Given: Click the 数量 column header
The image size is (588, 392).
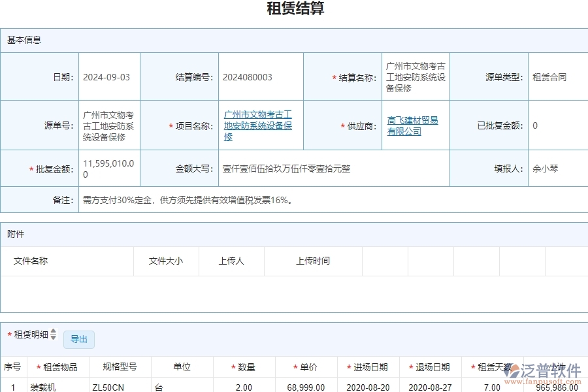Looking at the screenshot, I should (x=246, y=367).
